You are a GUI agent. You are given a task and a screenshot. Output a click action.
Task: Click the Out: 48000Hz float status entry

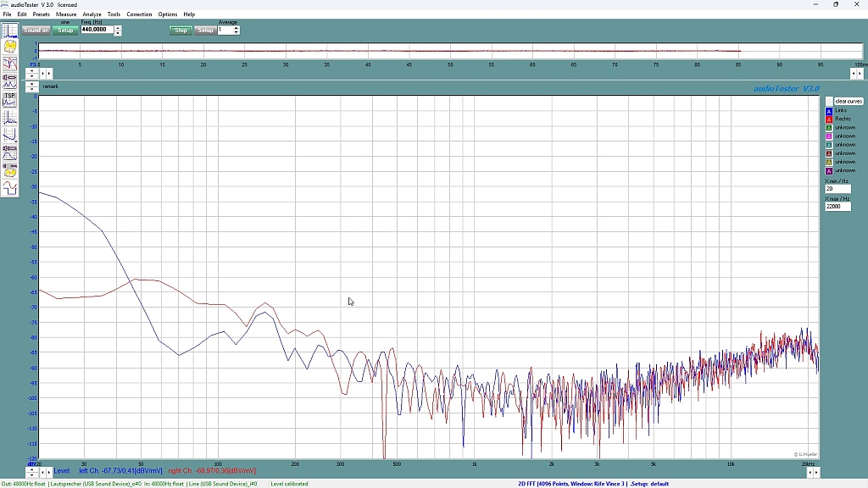click(23, 484)
